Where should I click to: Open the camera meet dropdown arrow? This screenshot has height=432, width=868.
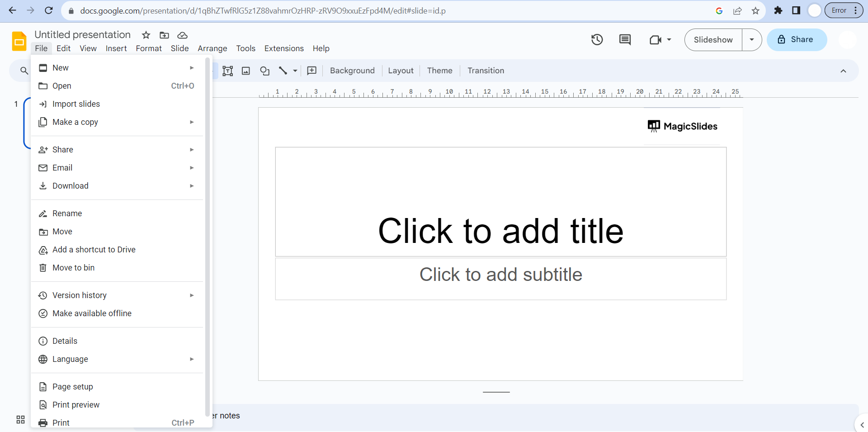pyautogui.click(x=669, y=40)
